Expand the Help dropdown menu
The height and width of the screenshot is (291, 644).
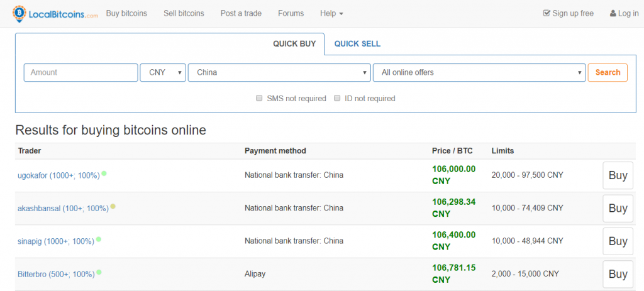(331, 13)
